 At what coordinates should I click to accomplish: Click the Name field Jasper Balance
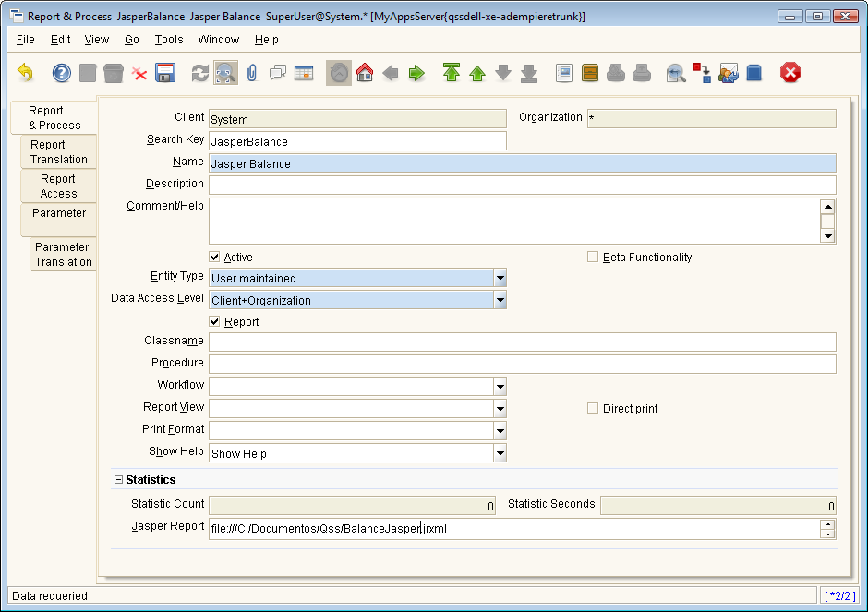tap(522, 163)
